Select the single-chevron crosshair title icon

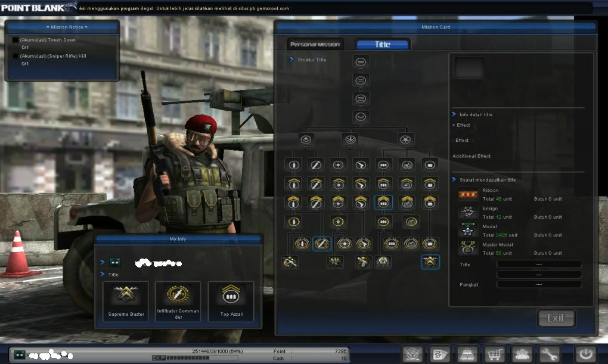(x=338, y=183)
